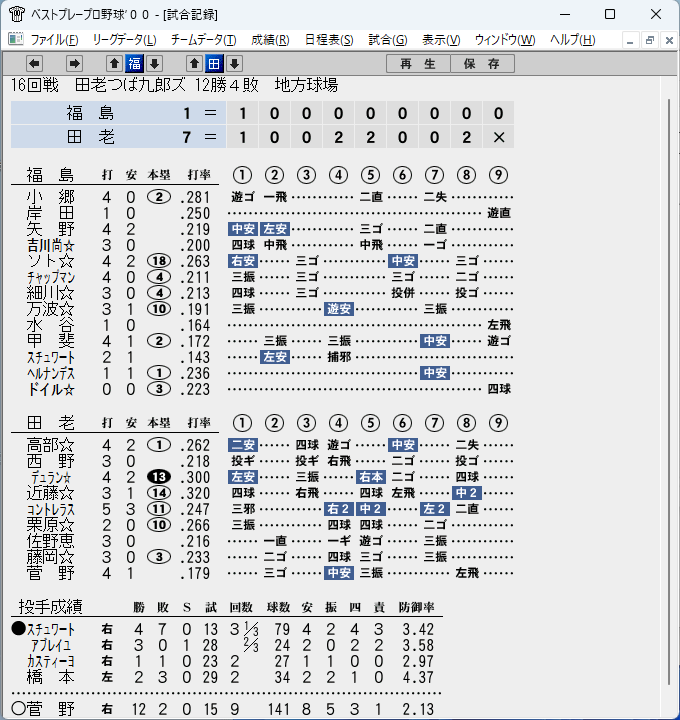
Task: Open the ファイル(F) menu
Action: tap(54, 40)
